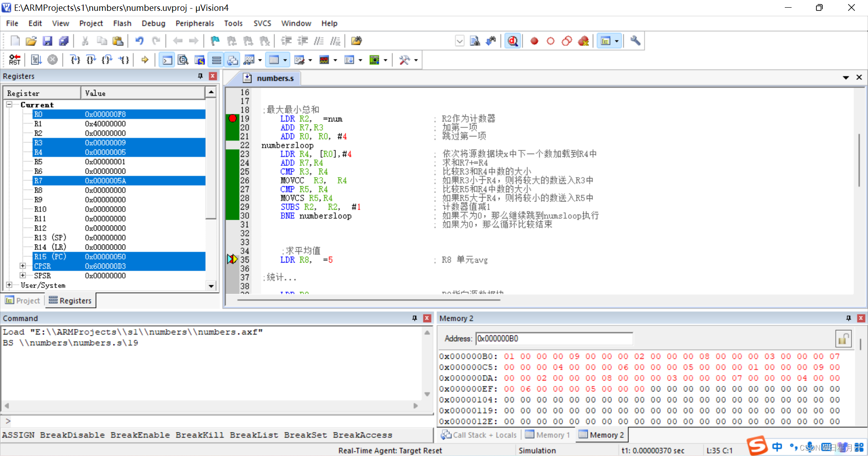Select the R7 register row

[x=119, y=181]
